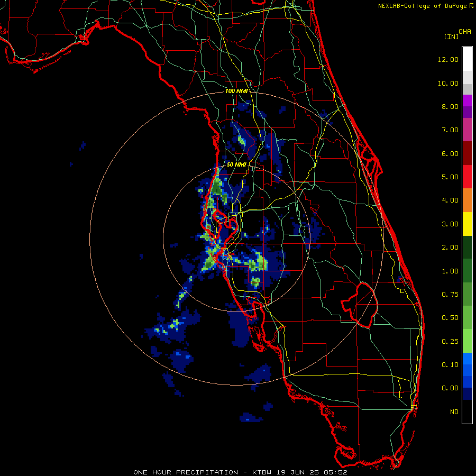Image resolution: width=476 pixels, height=476 pixels.
Task: Select the ND legend label
Action: 454,412
